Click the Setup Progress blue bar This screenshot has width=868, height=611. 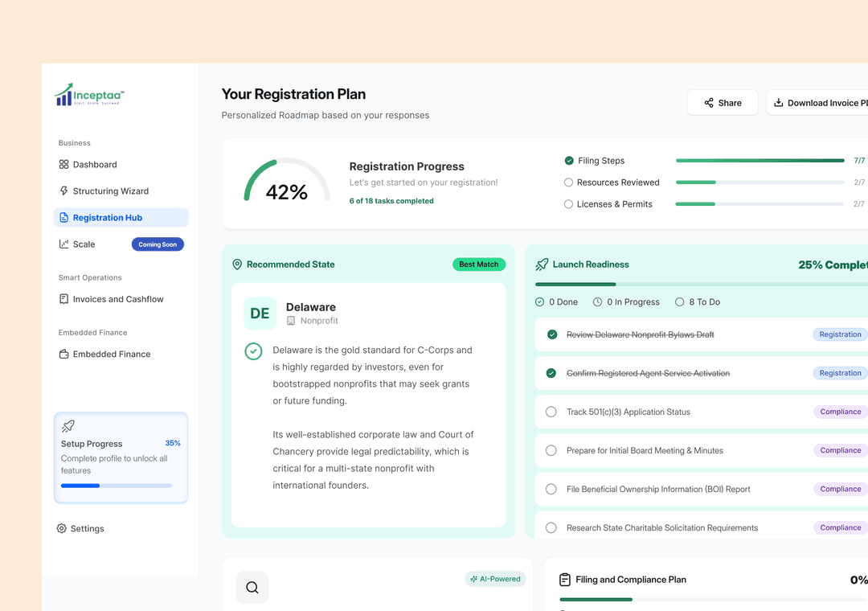tap(117, 486)
